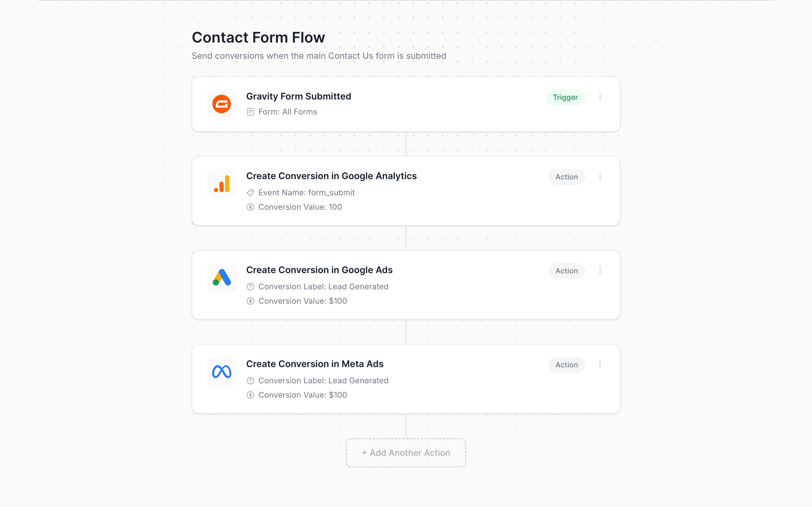812x507 pixels.
Task: Toggle the Action badge on Google Ads card
Action: (566, 271)
